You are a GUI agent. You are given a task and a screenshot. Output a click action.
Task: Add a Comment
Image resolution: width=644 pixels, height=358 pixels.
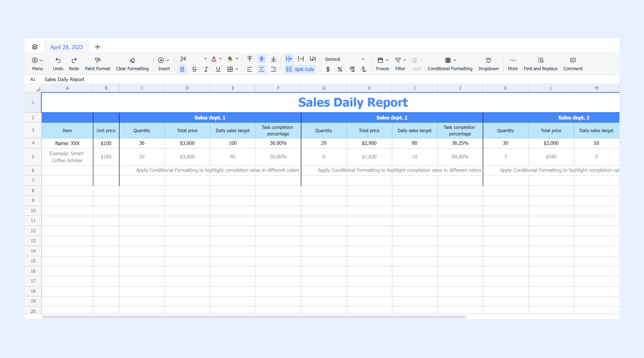click(573, 64)
